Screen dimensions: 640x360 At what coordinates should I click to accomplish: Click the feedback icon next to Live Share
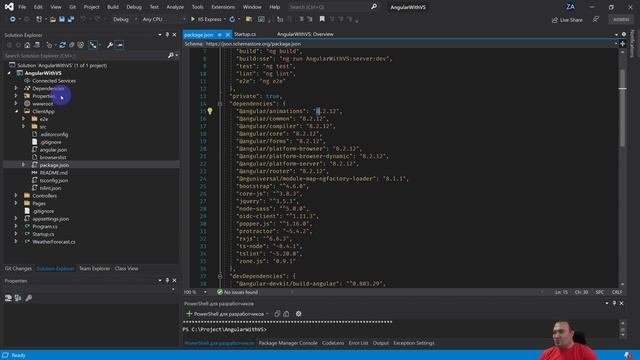tap(596, 19)
